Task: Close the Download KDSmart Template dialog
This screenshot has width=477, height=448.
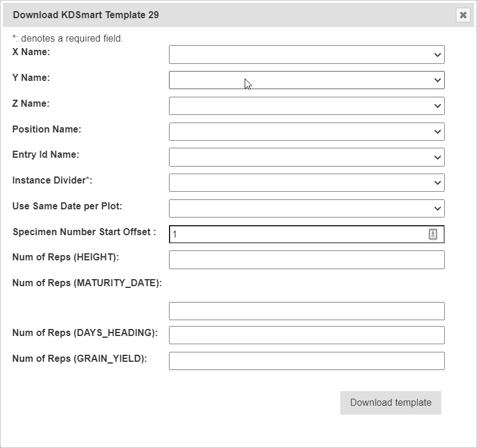Action: pos(463,15)
